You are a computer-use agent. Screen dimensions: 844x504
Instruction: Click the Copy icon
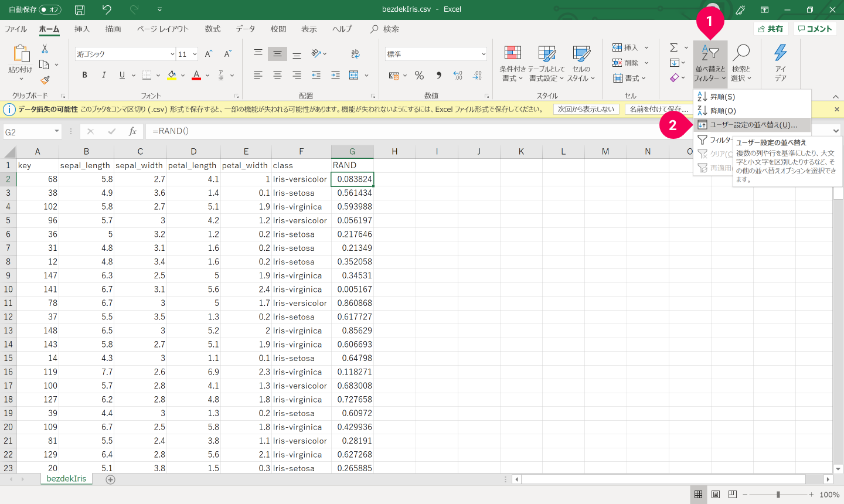click(x=44, y=64)
